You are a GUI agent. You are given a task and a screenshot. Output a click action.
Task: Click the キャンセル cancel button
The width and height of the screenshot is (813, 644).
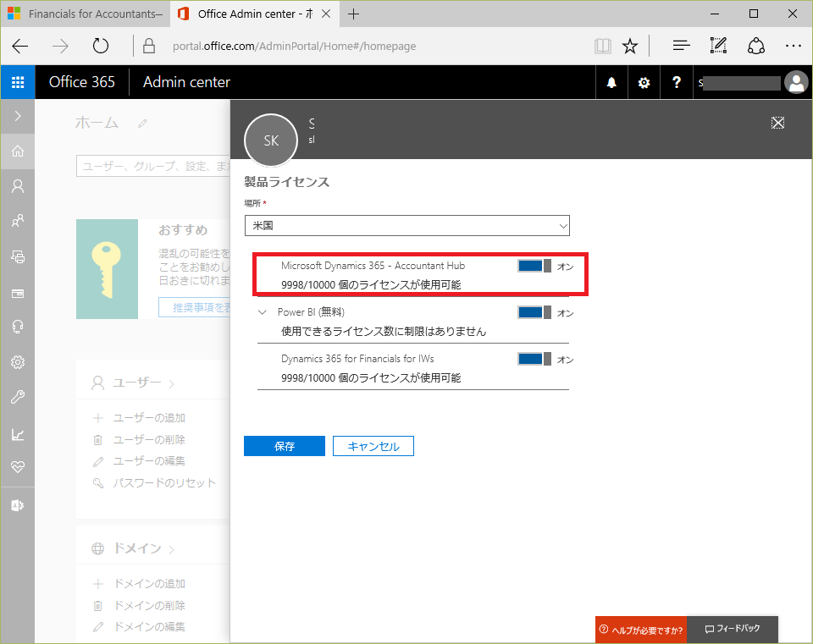[373, 446]
